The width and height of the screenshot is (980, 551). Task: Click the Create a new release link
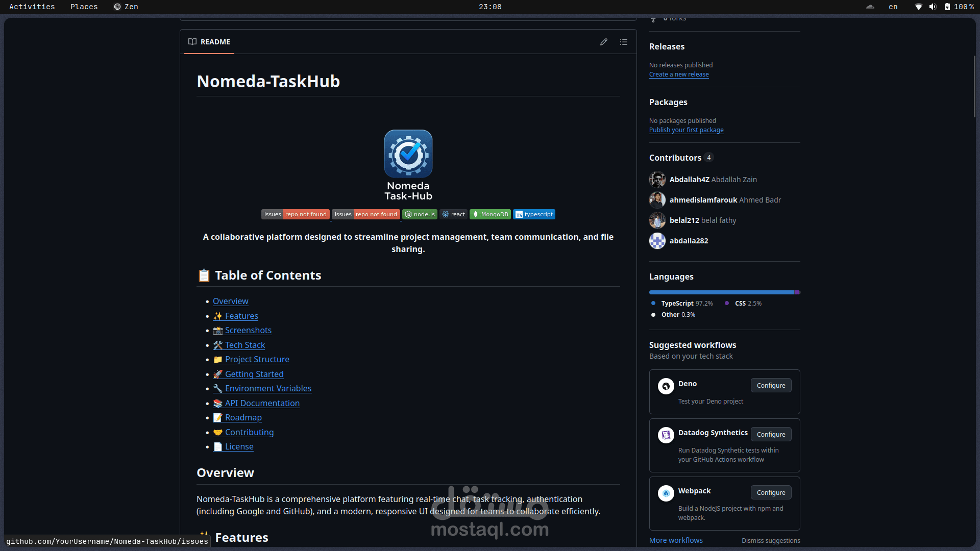[679, 74]
